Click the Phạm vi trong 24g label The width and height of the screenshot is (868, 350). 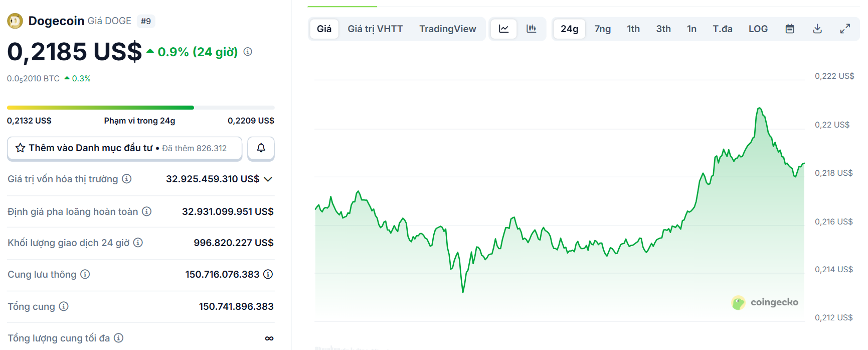tap(139, 121)
